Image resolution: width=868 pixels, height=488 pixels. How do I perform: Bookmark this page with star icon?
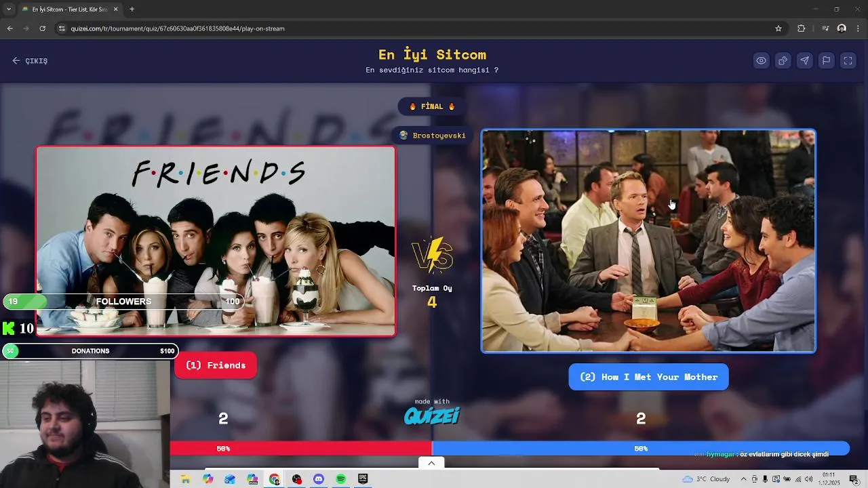coord(778,28)
